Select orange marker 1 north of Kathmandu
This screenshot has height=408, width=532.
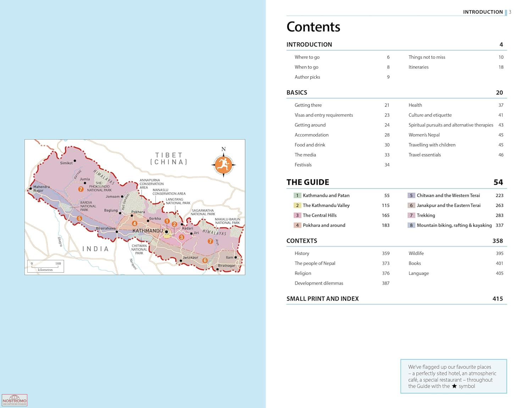pos(167,221)
